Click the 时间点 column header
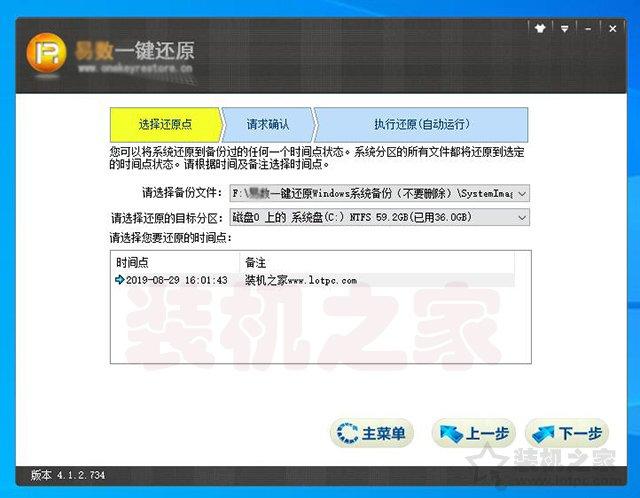Screen dimensions: 640x498 click(175, 262)
